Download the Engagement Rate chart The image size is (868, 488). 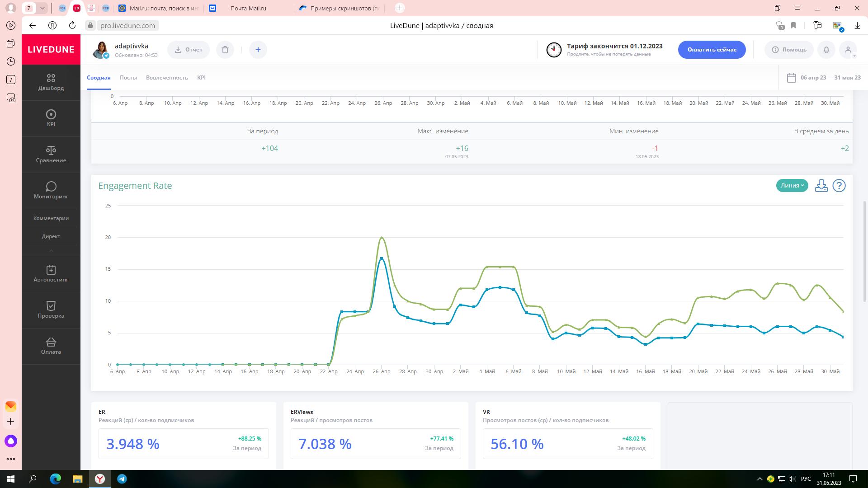click(x=821, y=186)
